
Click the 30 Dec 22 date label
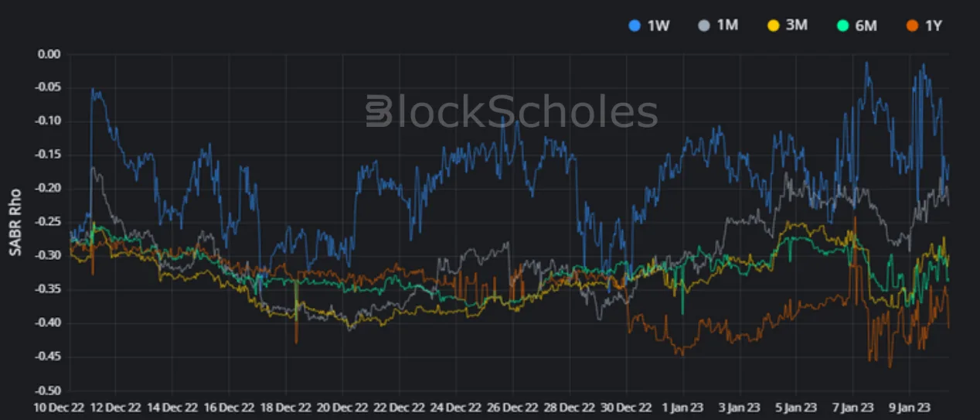point(625,407)
